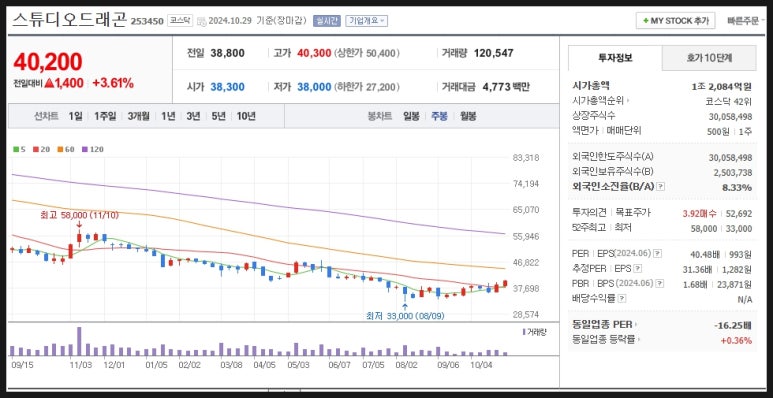Click the 고가 value 40,300
The width and height of the screenshot is (773, 398).
tap(314, 53)
